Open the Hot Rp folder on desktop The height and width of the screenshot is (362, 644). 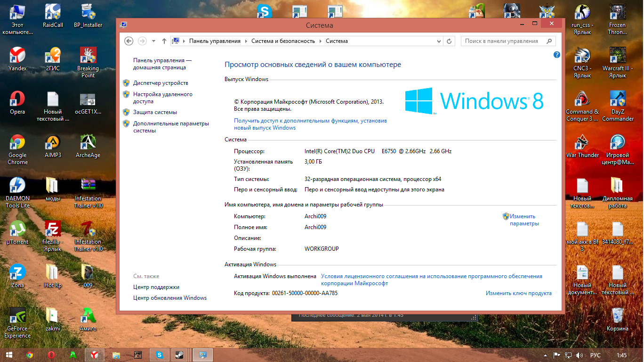click(x=53, y=276)
